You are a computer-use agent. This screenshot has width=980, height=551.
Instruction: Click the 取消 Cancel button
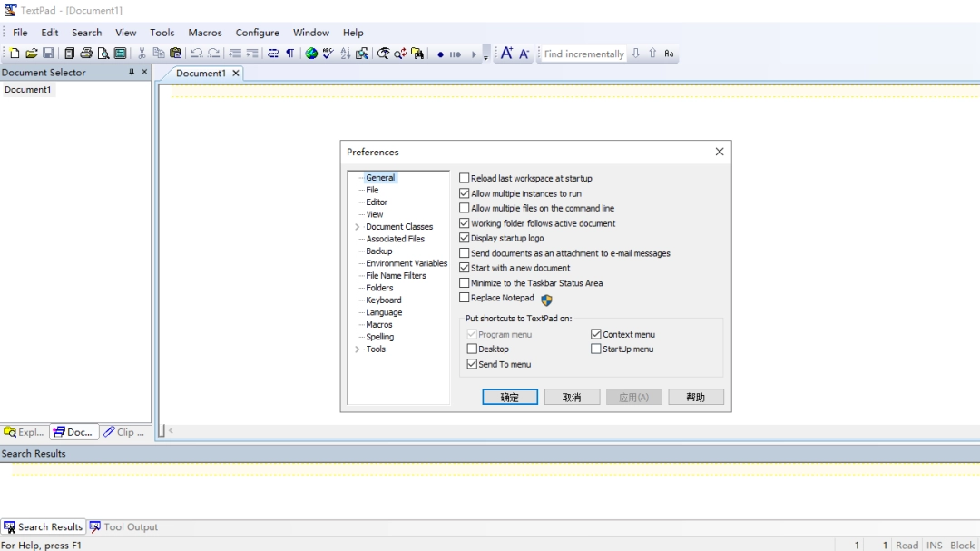click(572, 398)
